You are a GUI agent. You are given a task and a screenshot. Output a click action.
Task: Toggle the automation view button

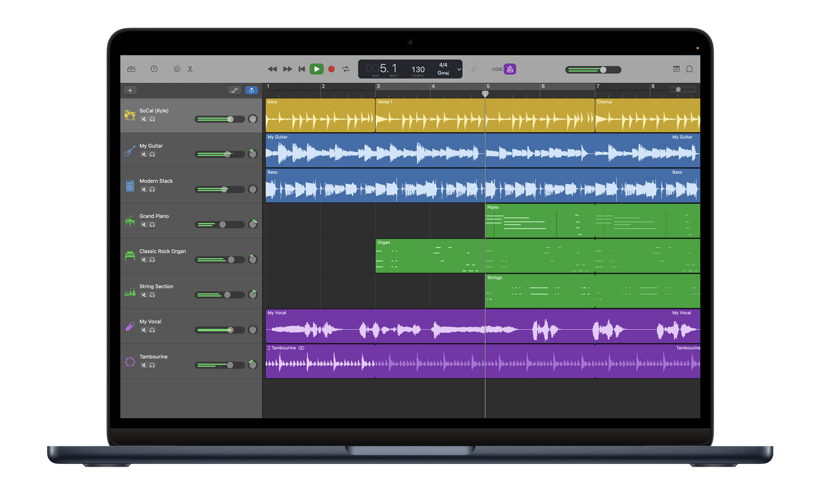(x=235, y=91)
